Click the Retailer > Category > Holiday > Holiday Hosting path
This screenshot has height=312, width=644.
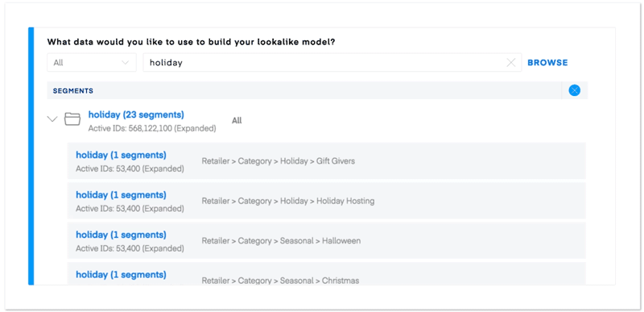tap(288, 201)
